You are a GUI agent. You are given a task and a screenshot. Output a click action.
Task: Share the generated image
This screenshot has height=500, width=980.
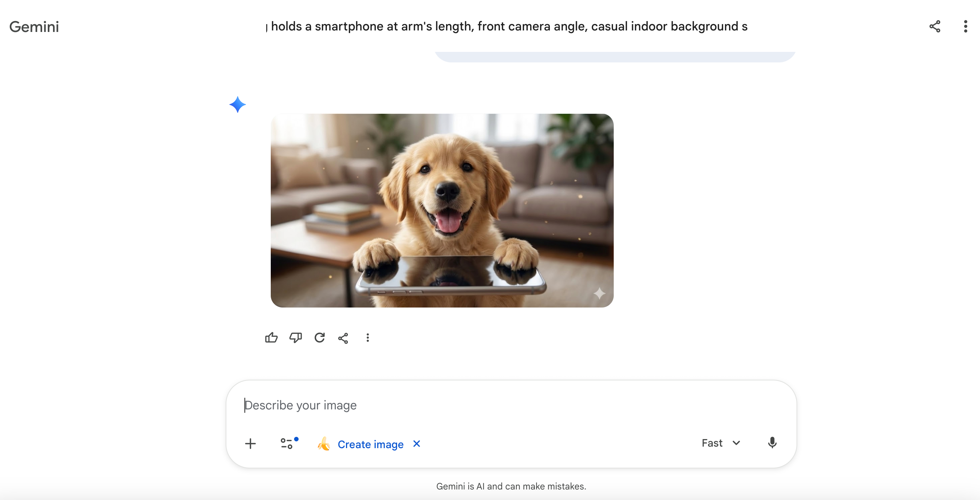click(344, 338)
